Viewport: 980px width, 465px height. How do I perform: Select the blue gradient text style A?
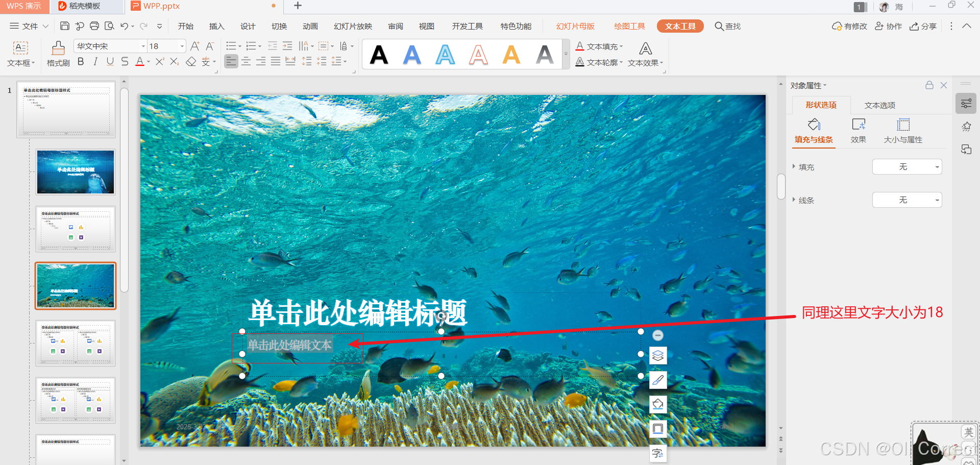pyautogui.click(x=412, y=55)
